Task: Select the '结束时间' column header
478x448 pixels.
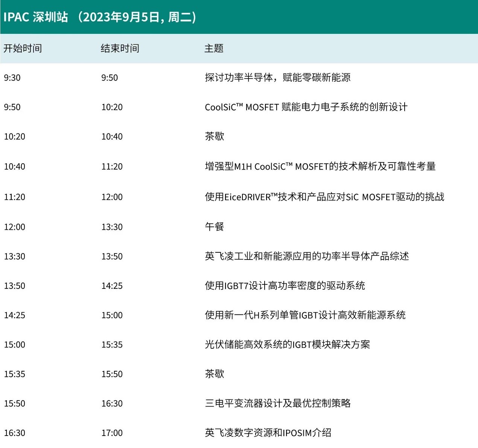Action: pos(120,48)
